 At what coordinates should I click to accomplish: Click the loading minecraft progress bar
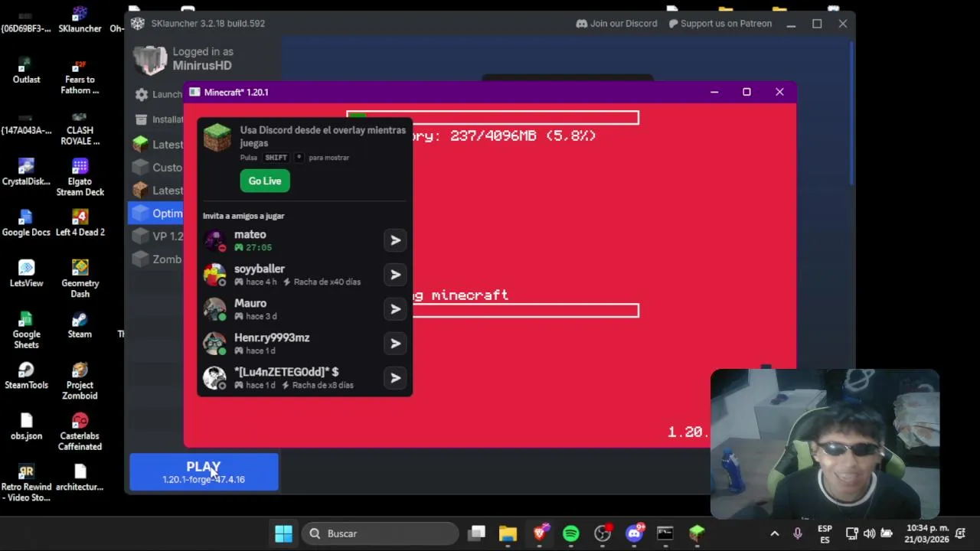click(x=525, y=310)
